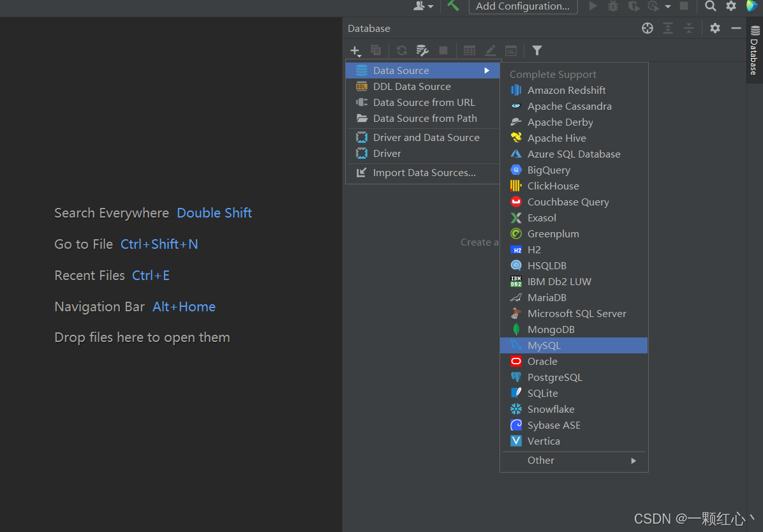763x532 pixels.
Task: Click Collapse All icon in Database header
Action: click(x=689, y=28)
